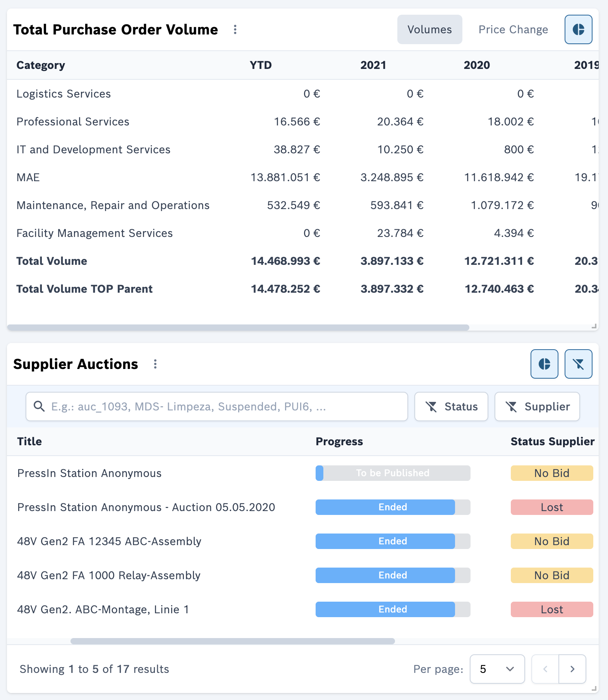Click No Bid badge for PressIn Station Anonymous
The height and width of the screenshot is (700, 608).
[x=552, y=473]
